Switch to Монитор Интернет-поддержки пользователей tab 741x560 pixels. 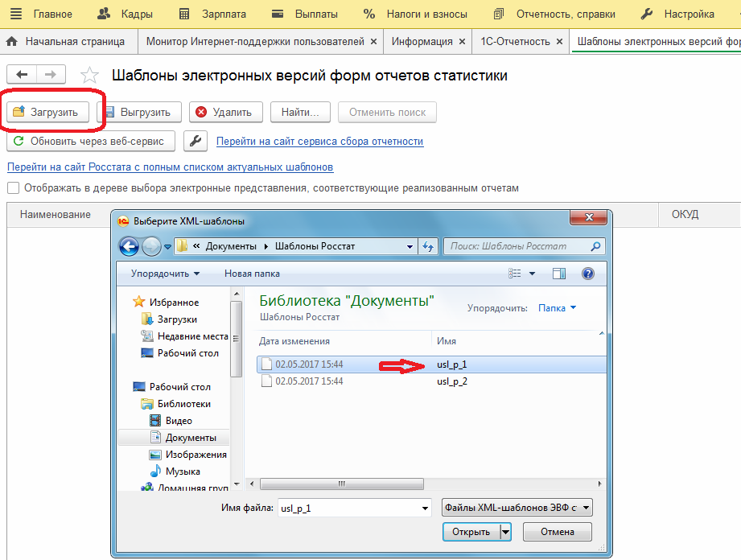255,42
